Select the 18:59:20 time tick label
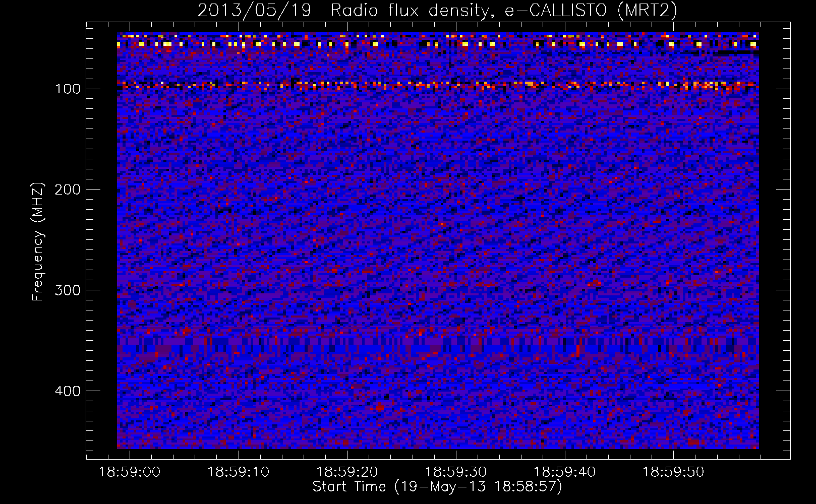The image size is (816, 504). pyautogui.click(x=347, y=472)
